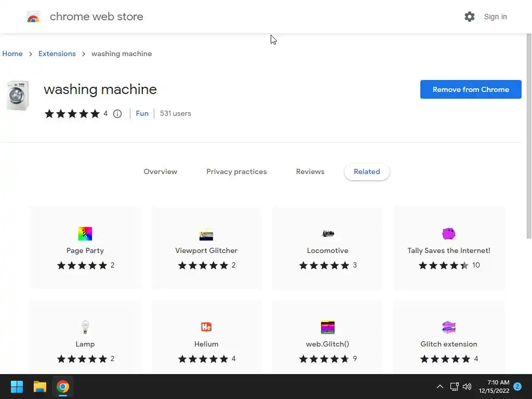This screenshot has height=399, width=532.
Task: Open the settings gear icon
Action: pos(469,17)
